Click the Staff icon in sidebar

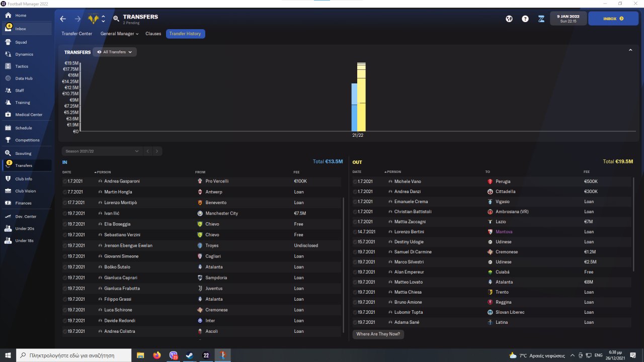pyautogui.click(x=8, y=90)
